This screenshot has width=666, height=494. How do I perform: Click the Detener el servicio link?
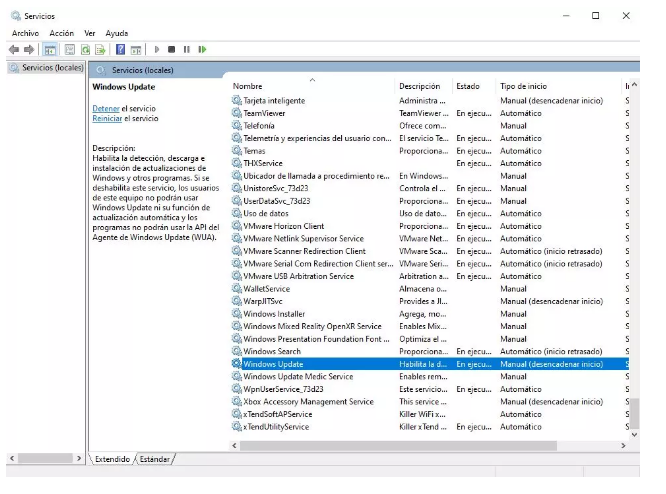coord(105,108)
